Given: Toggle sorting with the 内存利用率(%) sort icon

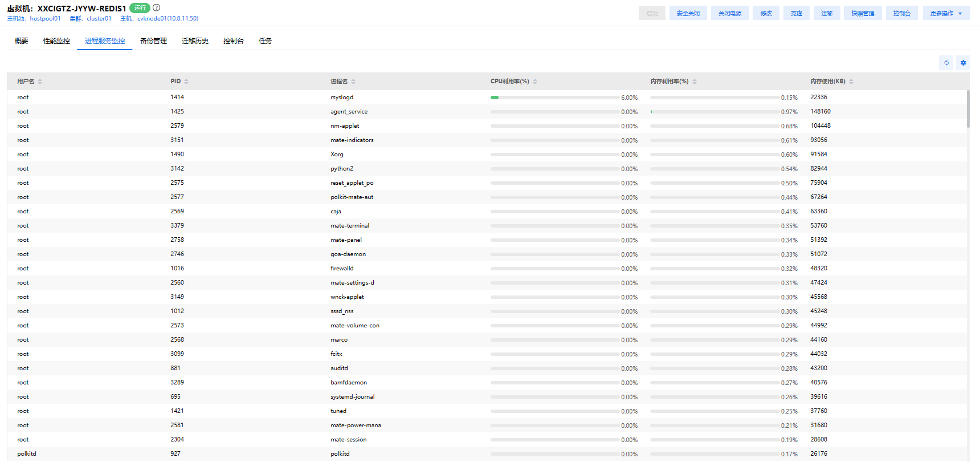Looking at the screenshot, I should (x=695, y=82).
